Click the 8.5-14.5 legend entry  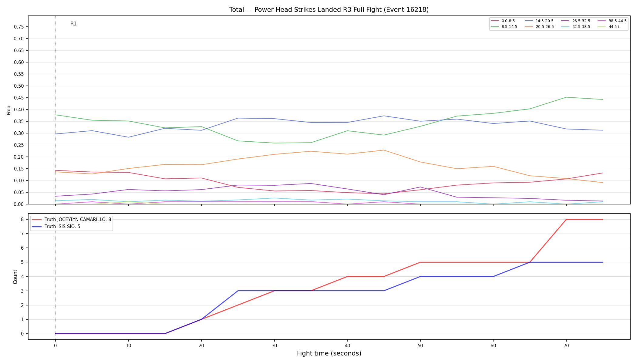coord(504,27)
